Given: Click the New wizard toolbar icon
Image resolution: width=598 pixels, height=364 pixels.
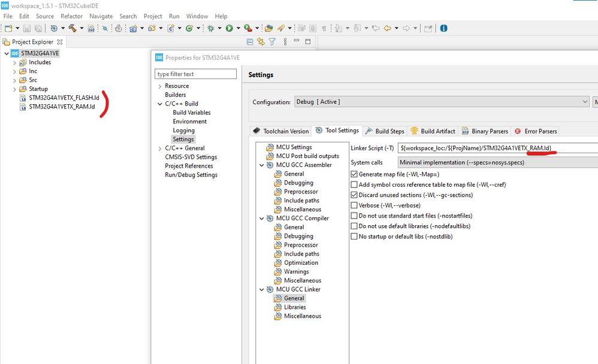Looking at the screenshot, I should pos(8,28).
